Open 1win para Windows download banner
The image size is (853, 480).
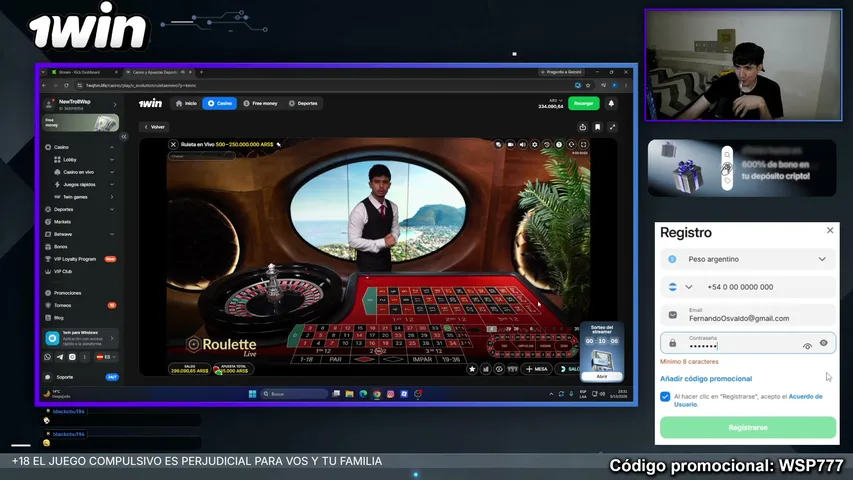[81, 339]
